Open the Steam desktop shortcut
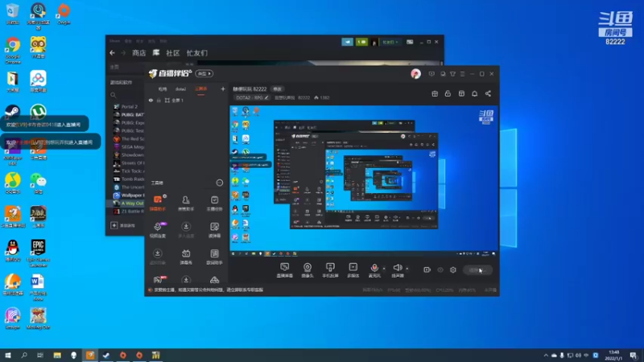Screen dimensions: 644x362 (13, 112)
